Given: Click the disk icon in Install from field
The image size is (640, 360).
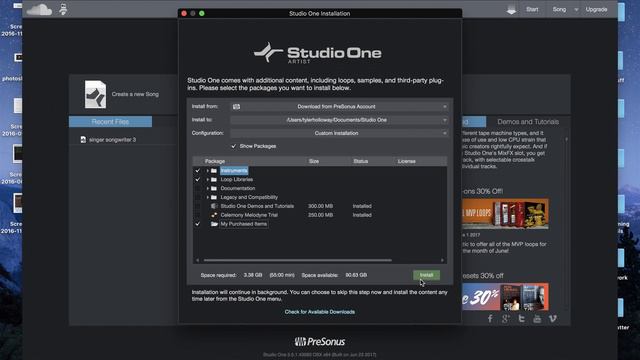Looking at the screenshot, I should tap(236, 107).
